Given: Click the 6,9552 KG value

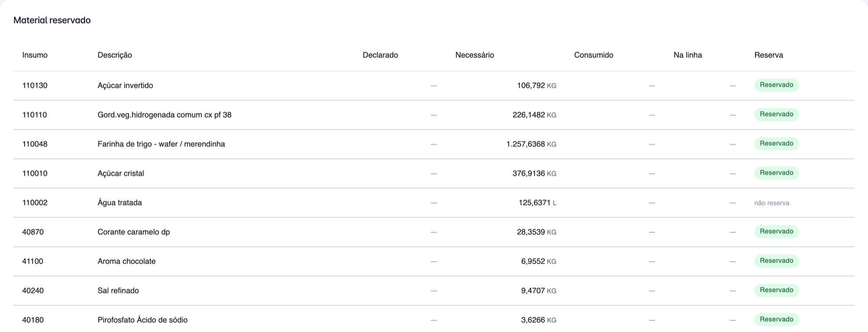Looking at the screenshot, I should 539,261.
